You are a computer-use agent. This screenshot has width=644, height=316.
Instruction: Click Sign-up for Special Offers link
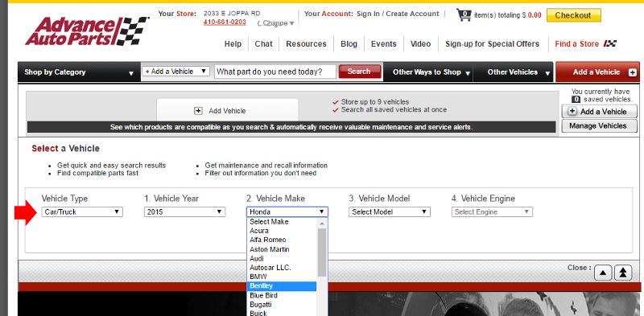[x=492, y=44]
